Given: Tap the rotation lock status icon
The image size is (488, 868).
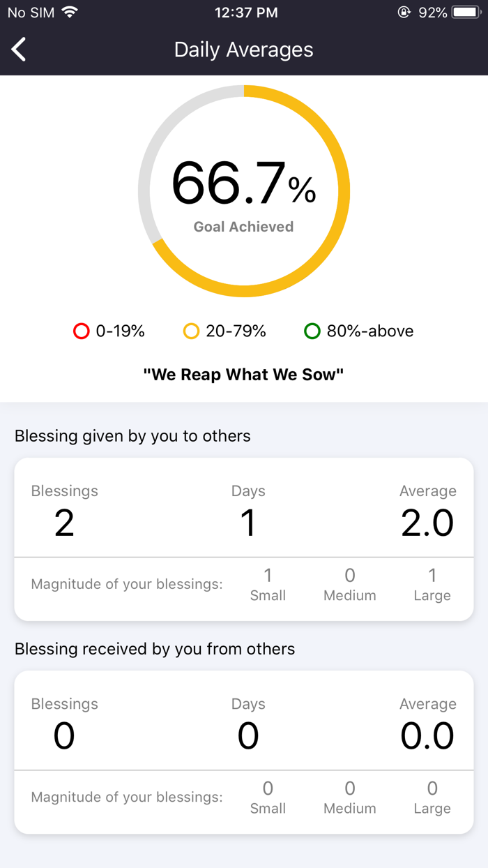Looking at the screenshot, I should (404, 13).
